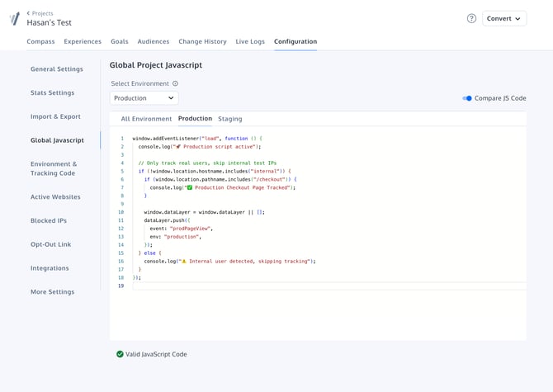Click code line 1 addEventListener text

[x=197, y=139]
